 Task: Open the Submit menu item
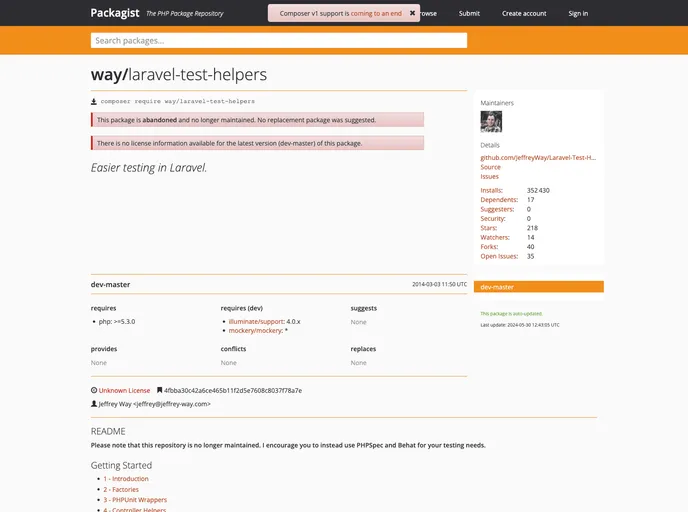click(469, 14)
